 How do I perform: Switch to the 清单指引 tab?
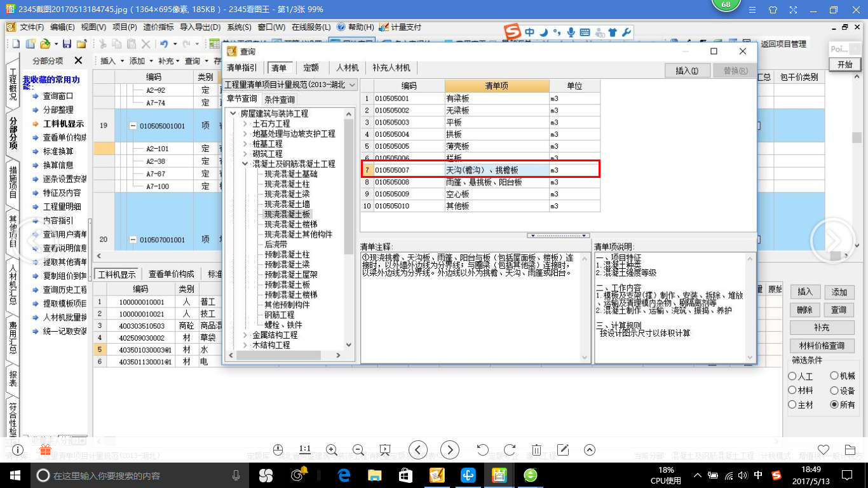pyautogui.click(x=242, y=68)
